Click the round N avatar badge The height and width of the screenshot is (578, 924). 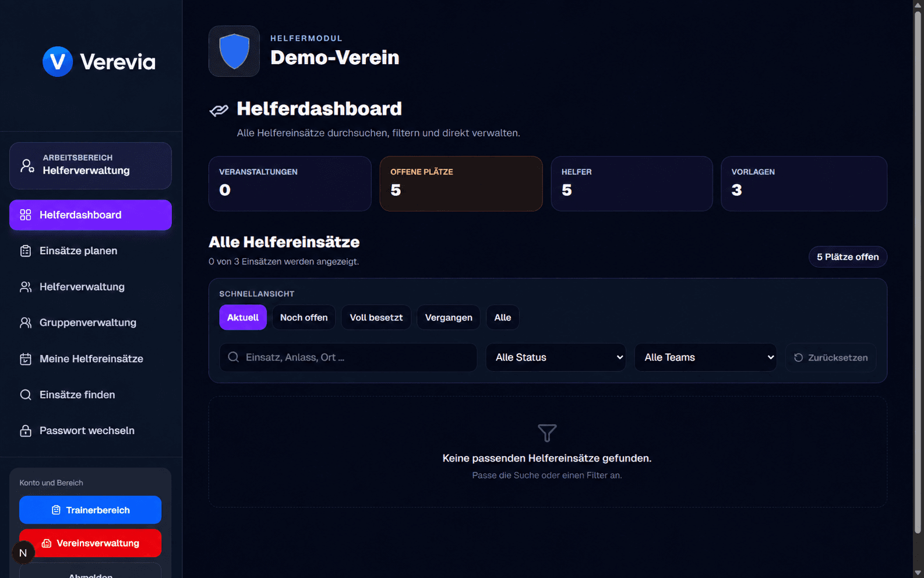click(x=23, y=553)
